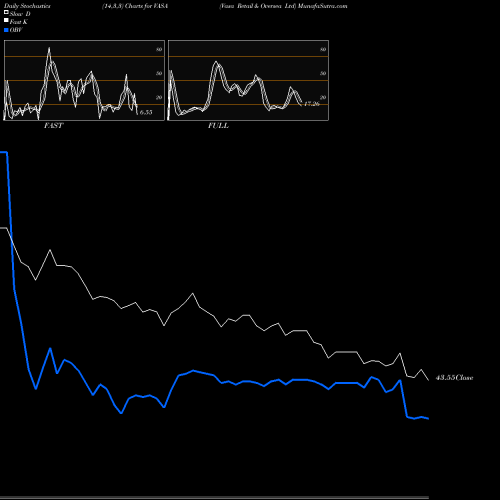
Task: Click the '43.55 Close' price label
Action: coord(454,378)
